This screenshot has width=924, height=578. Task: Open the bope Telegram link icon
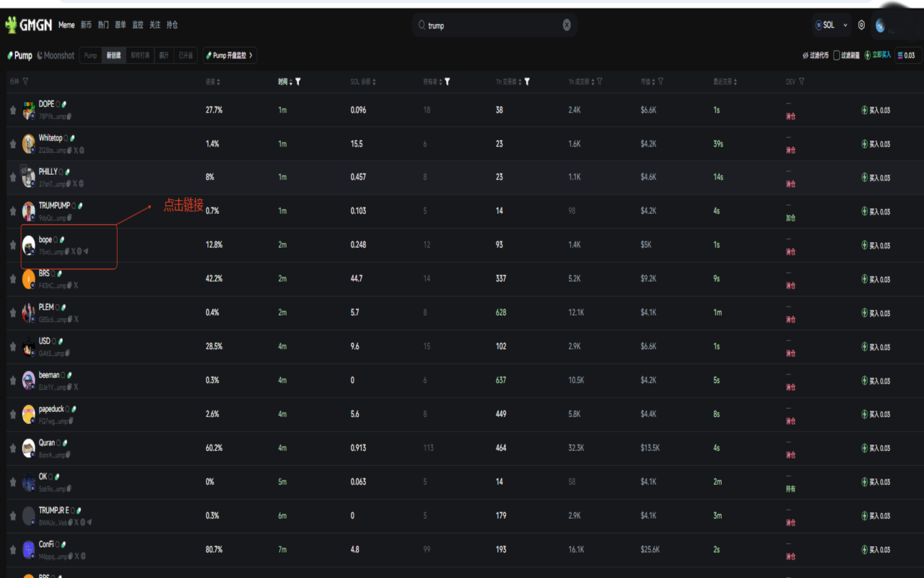(x=86, y=251)
